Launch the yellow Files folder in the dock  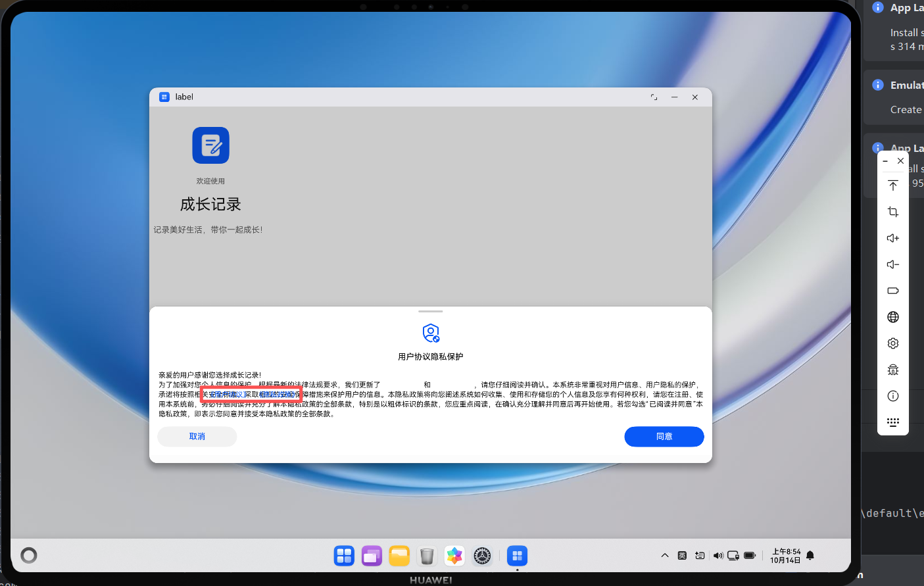(399, 556)
